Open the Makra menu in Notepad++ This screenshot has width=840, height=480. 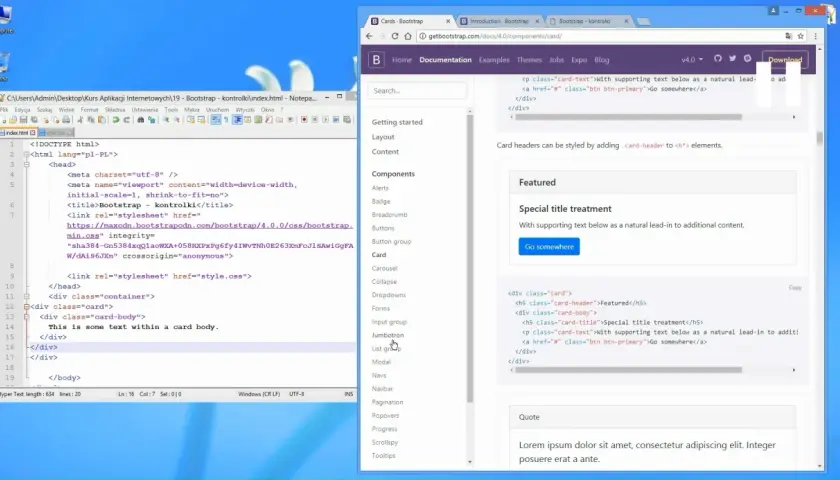[192, 109]
